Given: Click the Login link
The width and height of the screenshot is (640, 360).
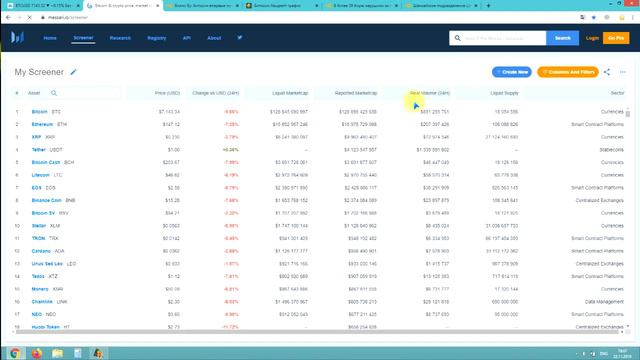Looking at the screenshot, I should coord(592,38).
